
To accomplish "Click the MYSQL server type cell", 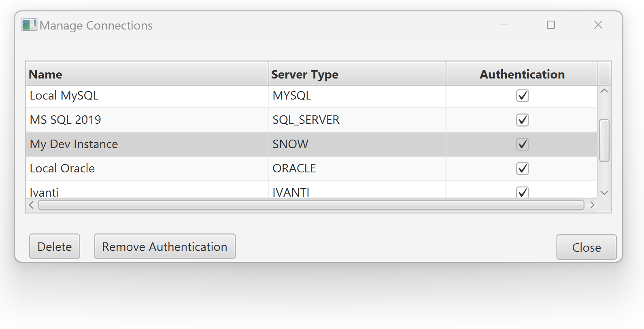I will [357, 96].
